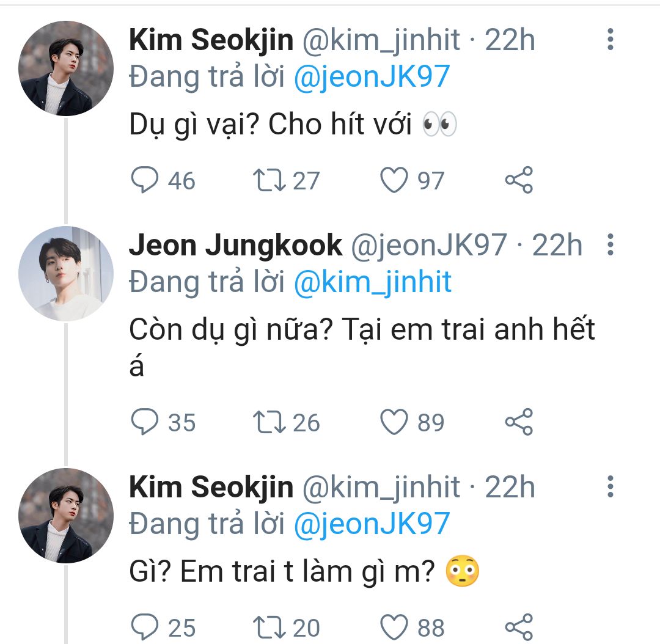Like the tweet with 97 likes
The image size is (660, 644).
[394, 180]
